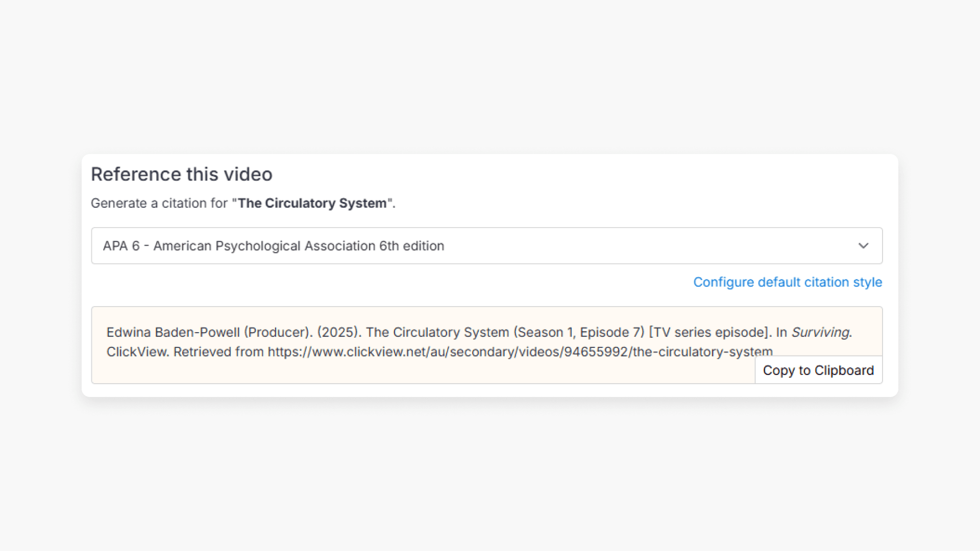Click the italic Surviving series title
The height and width of the screenshot is (551, 980).
click(820, 332)
